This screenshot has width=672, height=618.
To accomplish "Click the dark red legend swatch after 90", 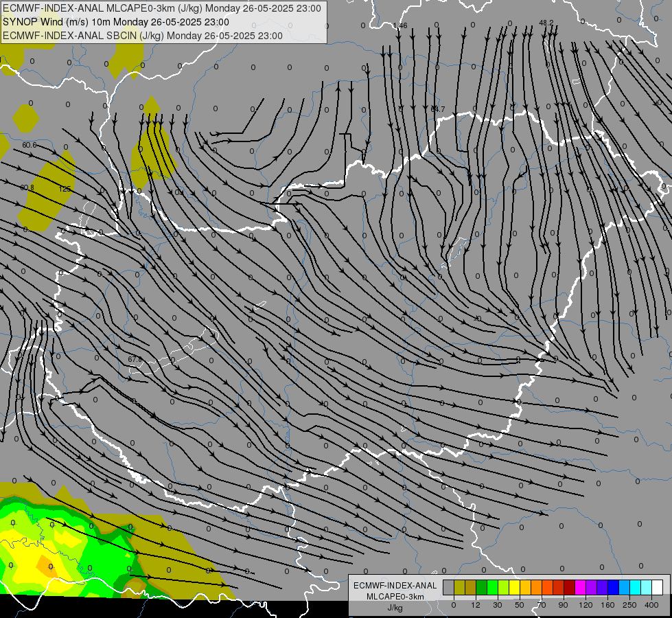I will (x=570, y=587).
